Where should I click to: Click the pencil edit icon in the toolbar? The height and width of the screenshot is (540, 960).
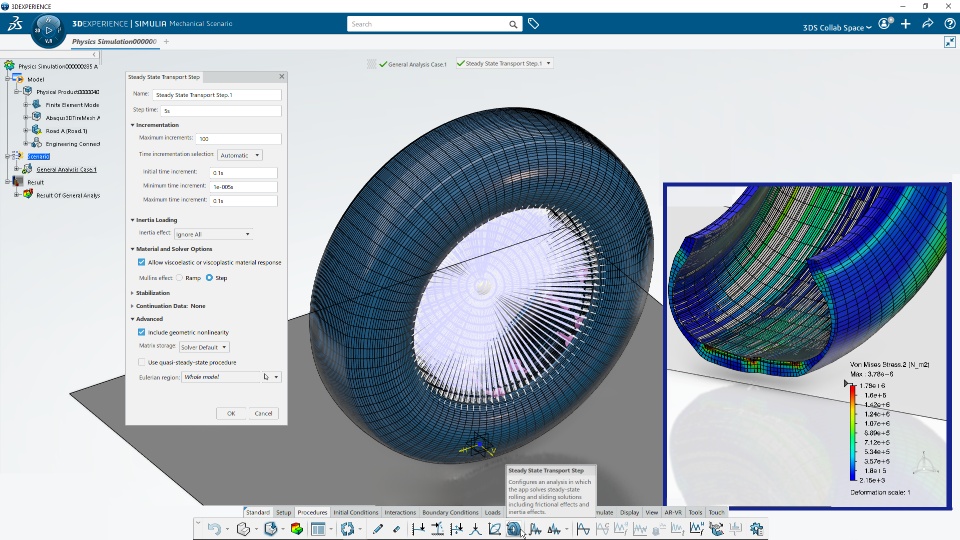(378, 529)
